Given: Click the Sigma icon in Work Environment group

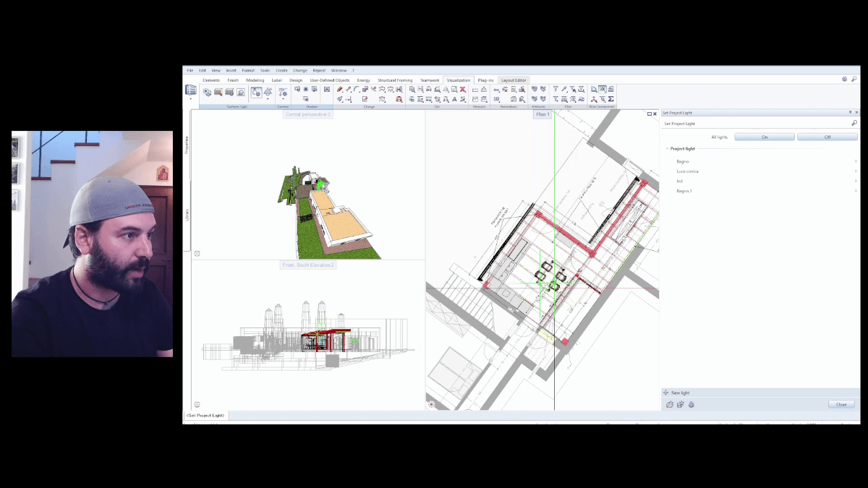Looking at the screenshot, I should pos(611,99).
